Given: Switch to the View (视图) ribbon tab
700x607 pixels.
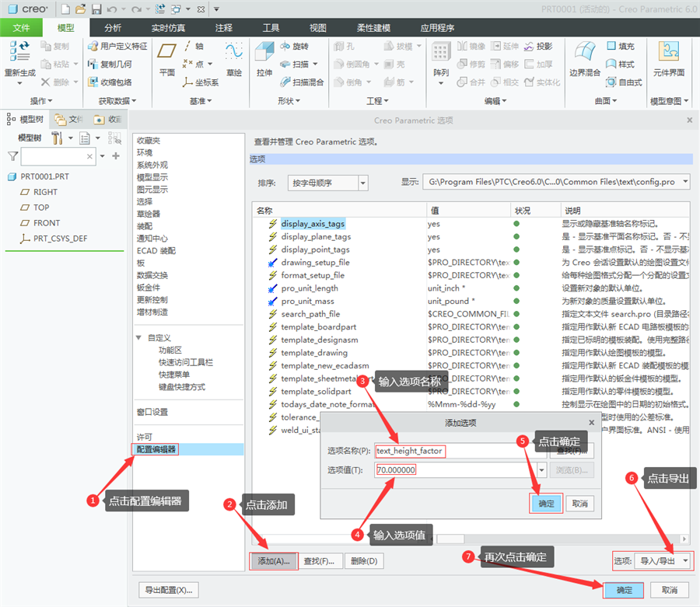Looking at the screenshot, I should pyautogui.click(x=318, y=28).
